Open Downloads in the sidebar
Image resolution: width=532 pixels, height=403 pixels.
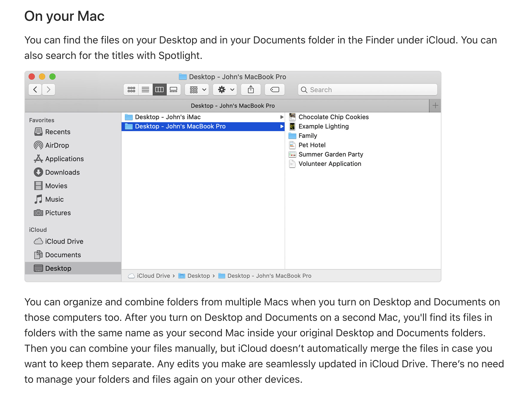pyautogui.click(x=57, y=172)
